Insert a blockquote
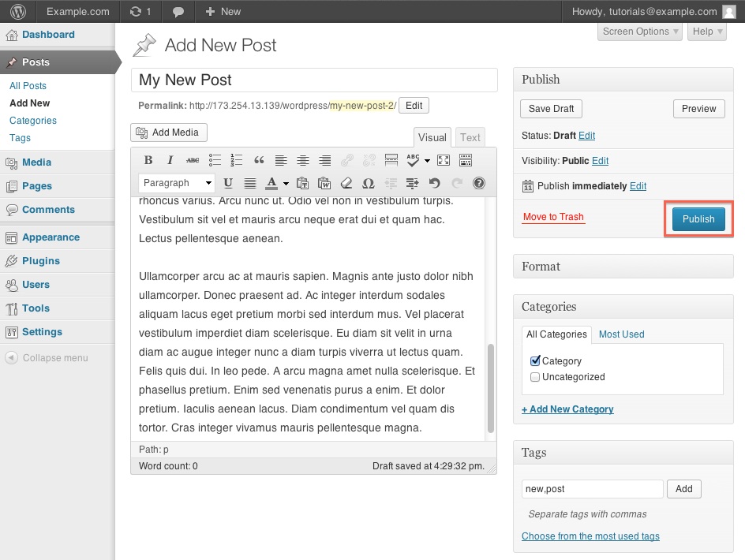 pyautogui.click(x=258, y=160)
